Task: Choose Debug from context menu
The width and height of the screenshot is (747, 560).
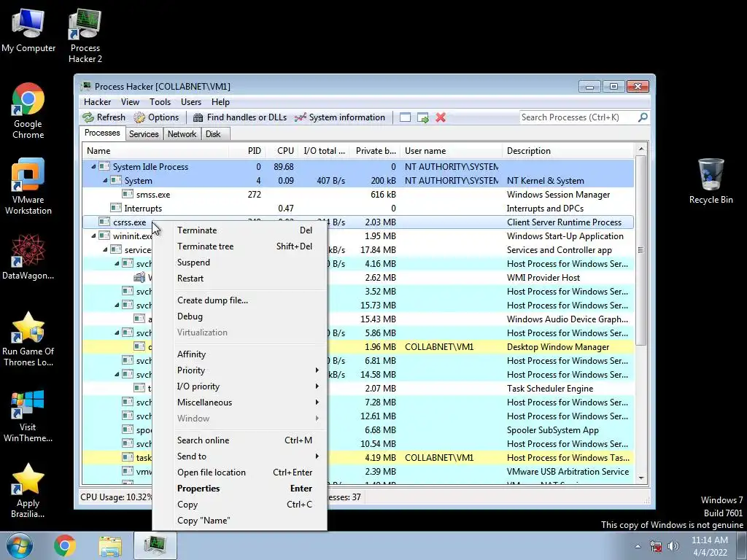Action: point(247,316)
